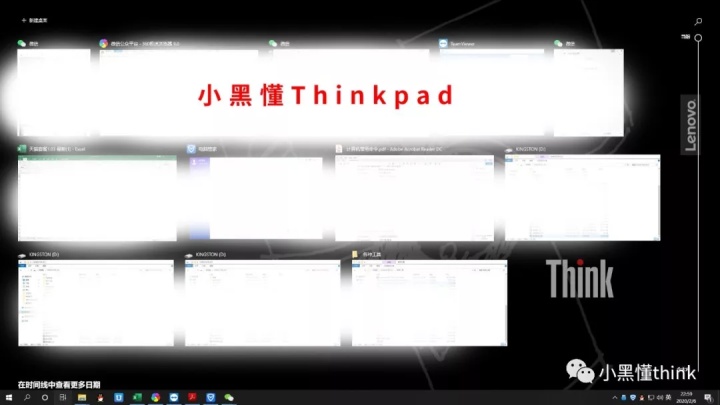Select the KINGSTON (D:) thumbnail beside Acrobat window
720x405 pixels.
pos(583,197)
